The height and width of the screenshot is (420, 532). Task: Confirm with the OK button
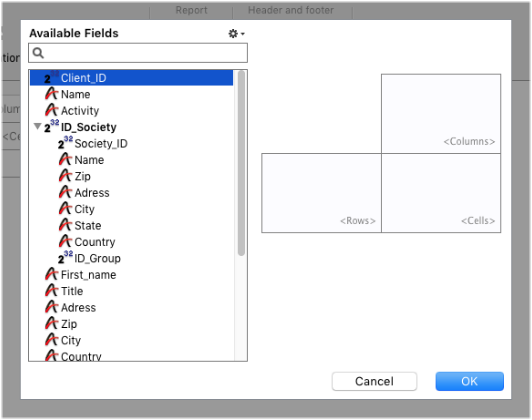coord(469,381)
